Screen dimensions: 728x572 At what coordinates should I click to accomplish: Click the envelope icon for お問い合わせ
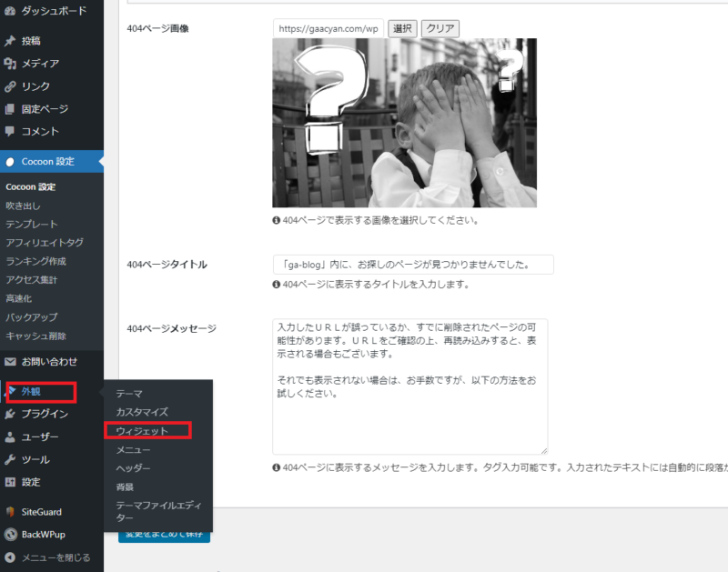[x=10, y=361]
